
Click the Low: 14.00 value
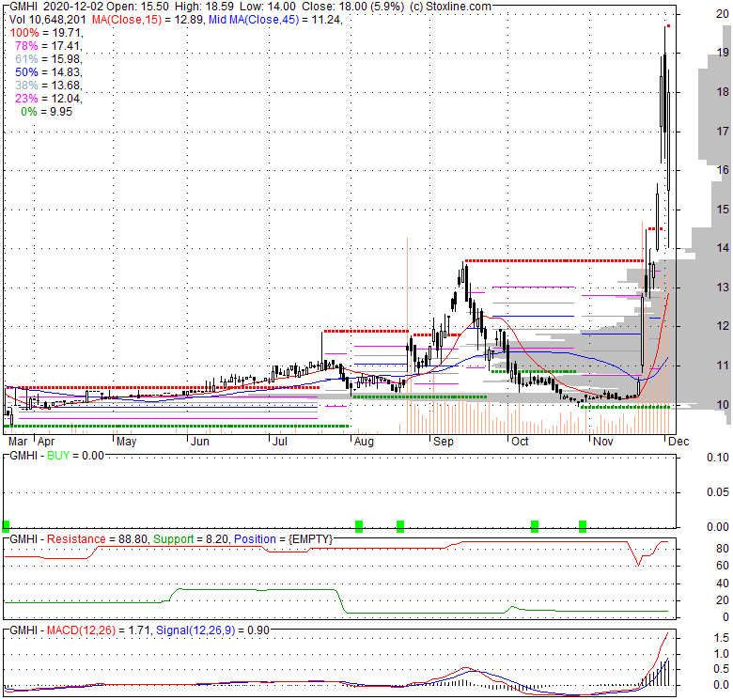pyautogui.click(x=268, y=7)
